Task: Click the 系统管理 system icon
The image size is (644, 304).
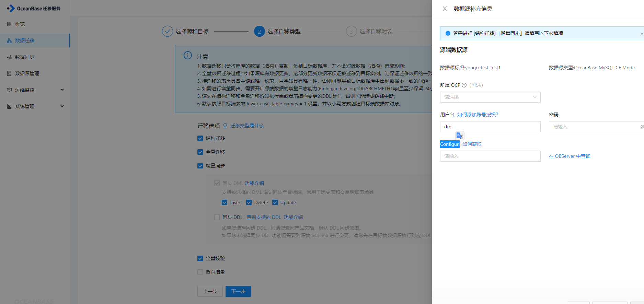Action: tap(9, 106)
